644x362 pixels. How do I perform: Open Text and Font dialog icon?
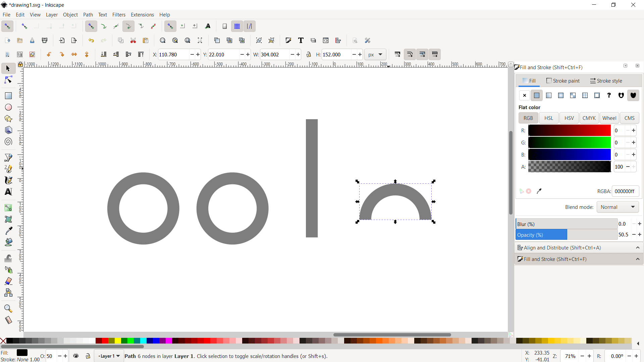click(x=301, y=40)
